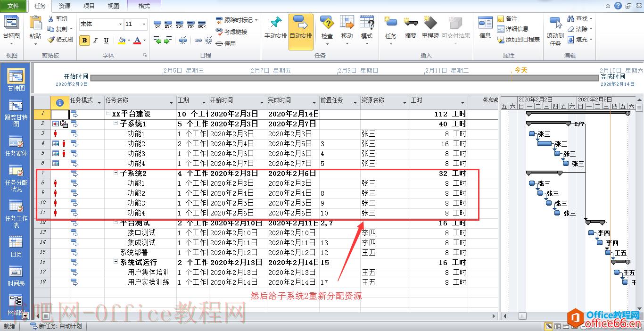Switch to the 视图 ribbon tab

click(114, 6)
